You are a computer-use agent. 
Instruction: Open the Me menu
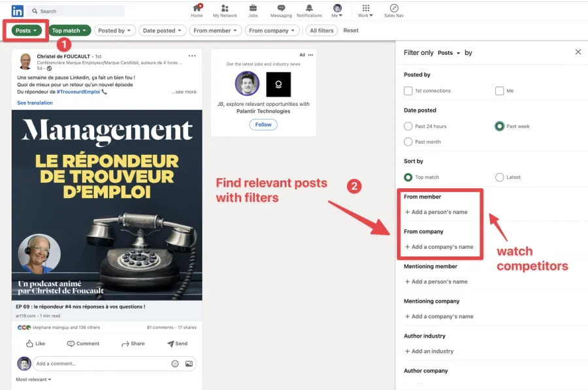coord(337,12)
